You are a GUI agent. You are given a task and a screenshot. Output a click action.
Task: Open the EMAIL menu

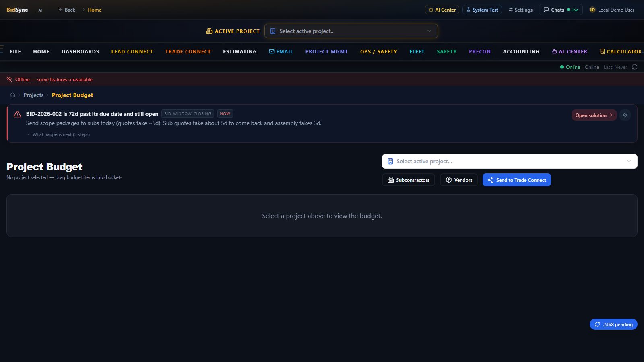(x=281, y=51)
